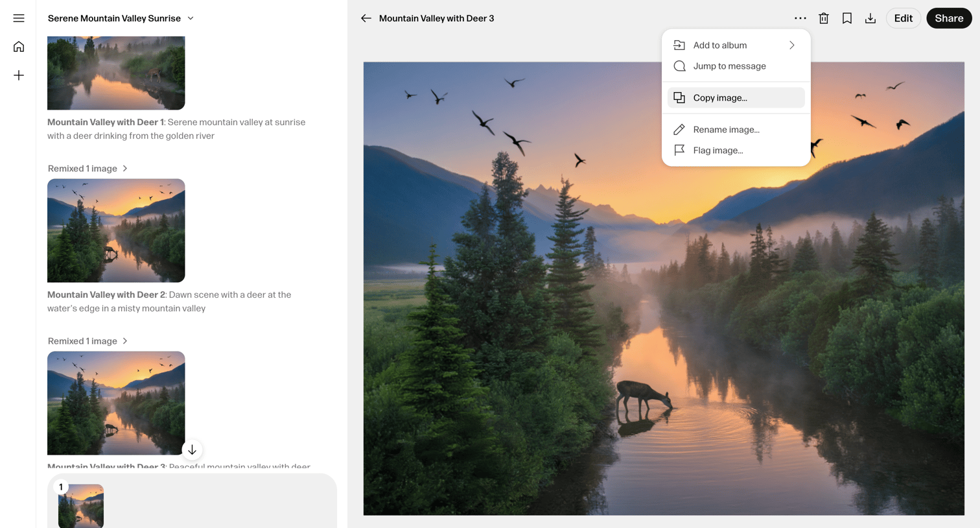Click the Edit button
This screenshot has height=528, width=980.
tap(904, 18)
